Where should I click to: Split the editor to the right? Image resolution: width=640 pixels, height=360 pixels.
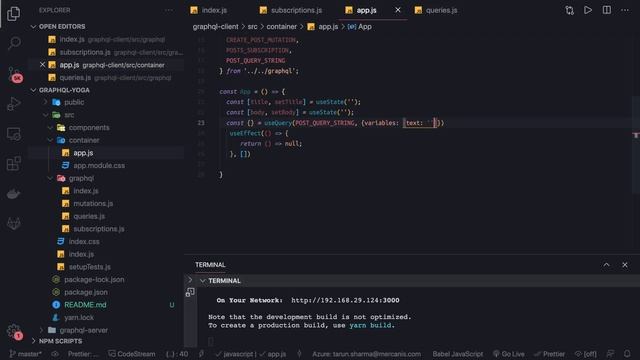(x=607, y=10)
